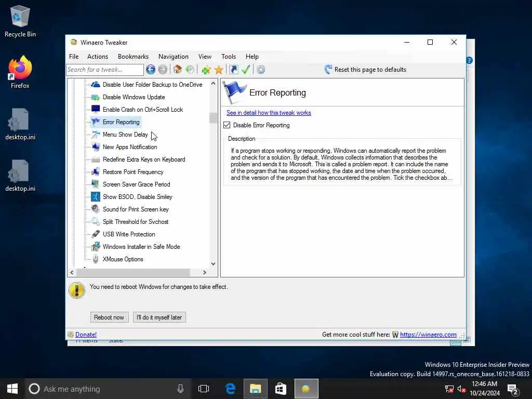The height and width of the screenshot is (399, 532).
Task: Click the Reset to defaults arrow icon
Action: (x=328, y=70)
